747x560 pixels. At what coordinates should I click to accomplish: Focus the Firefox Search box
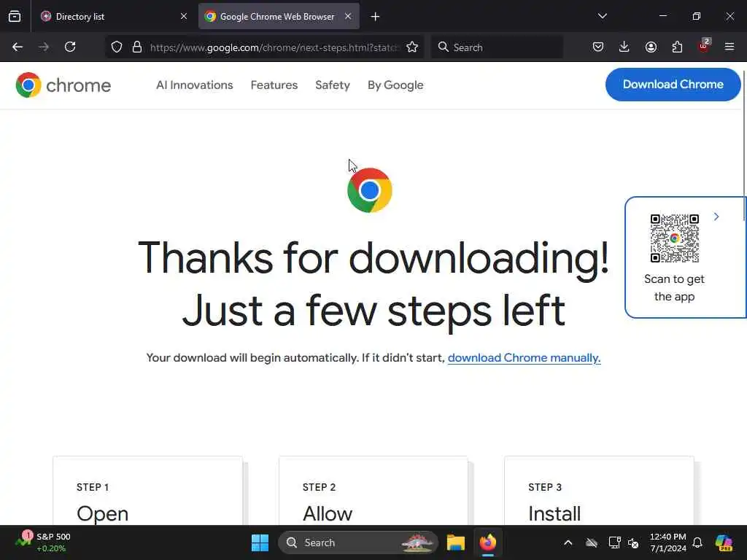[497, 47]
